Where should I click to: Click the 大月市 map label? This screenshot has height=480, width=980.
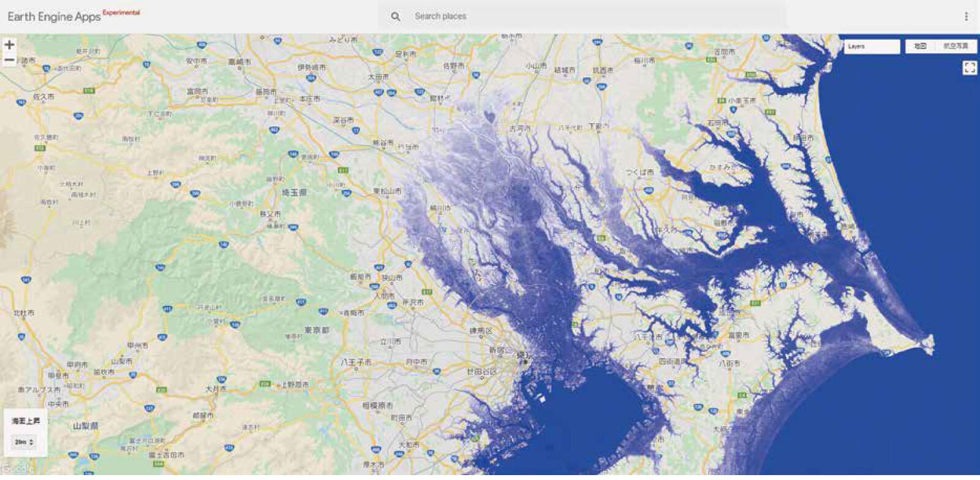pos(216,389)
